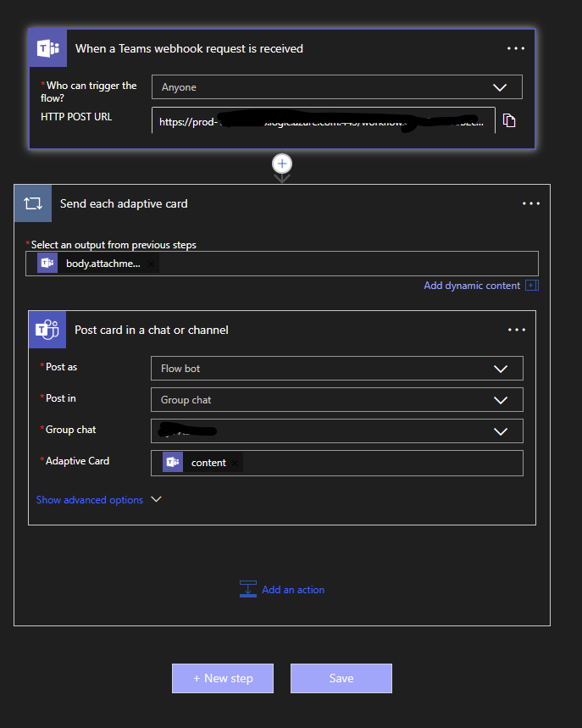Viewport: 582px width, 728px height.
Task: Open the Post as dropdown showing Flow bot
Action: 337,368
